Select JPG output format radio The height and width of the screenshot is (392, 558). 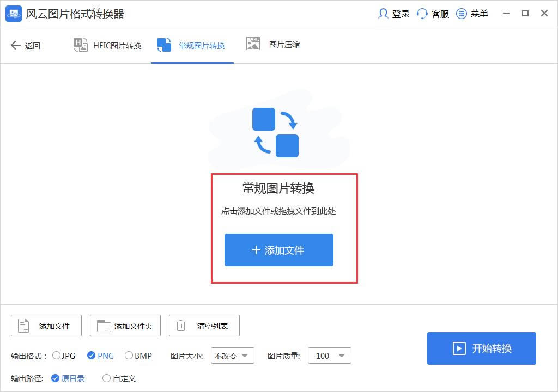click(56, 356)
